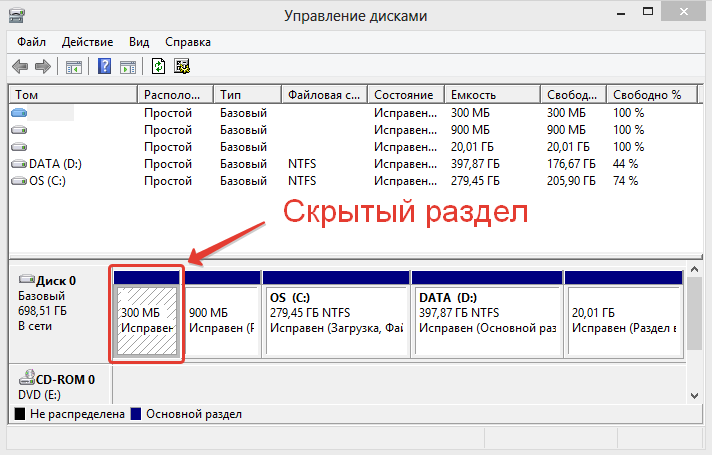Viewport: 712px width, 455px height.
Task: Click the blue Основной раздел legend swatch
Action: pyautogui.click(x=136, y=414)
